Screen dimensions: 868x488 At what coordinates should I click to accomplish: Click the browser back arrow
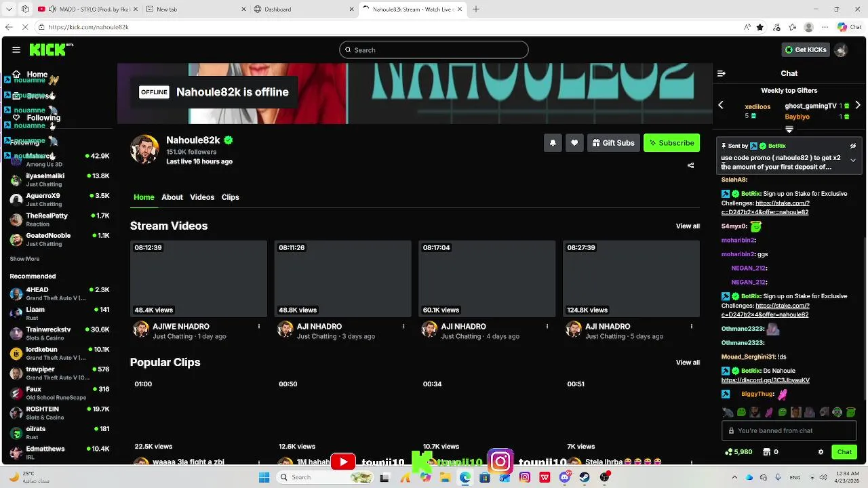point(9,27)
